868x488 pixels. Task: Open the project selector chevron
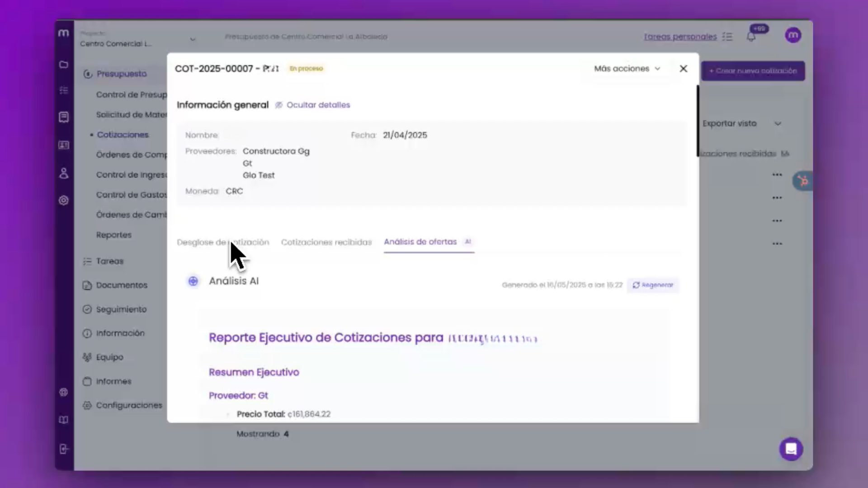193,39
